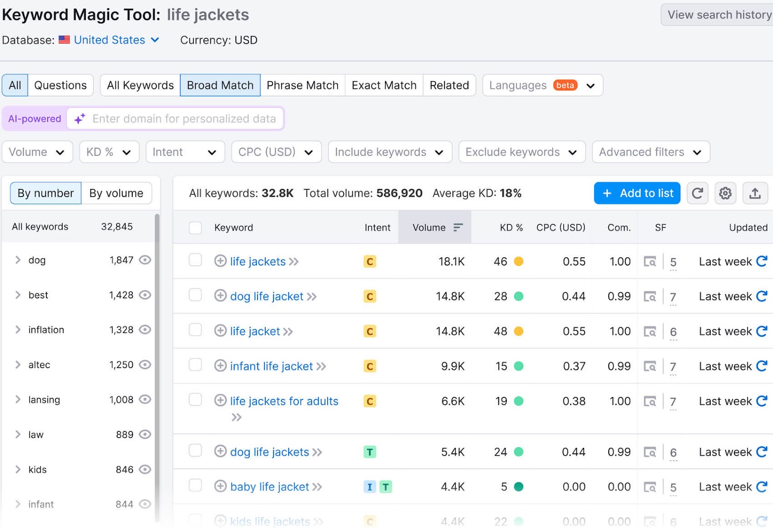Refresh metrics for 'life jackets' row
The height and width of the screenshot is (532, 773).
(762, 261)
